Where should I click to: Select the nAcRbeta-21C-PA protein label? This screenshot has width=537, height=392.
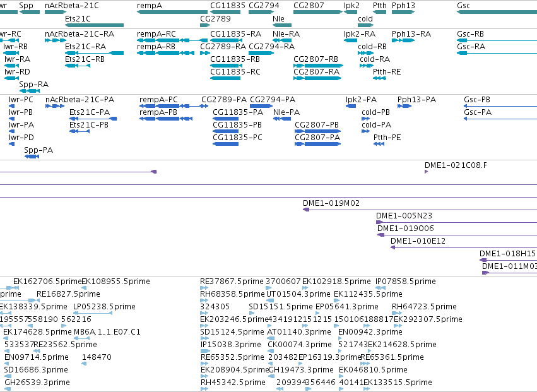pyautogui.click(x=80, y=100)
